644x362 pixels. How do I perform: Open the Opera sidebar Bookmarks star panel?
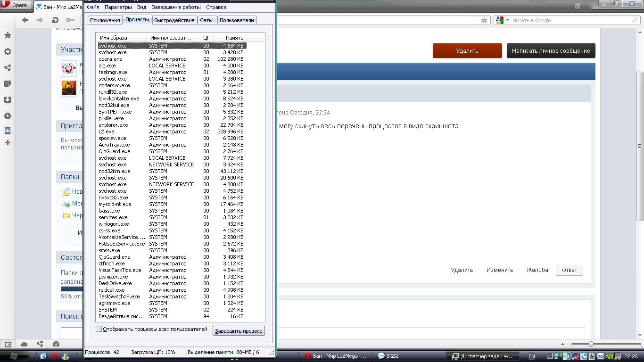[x=8, y=35]
